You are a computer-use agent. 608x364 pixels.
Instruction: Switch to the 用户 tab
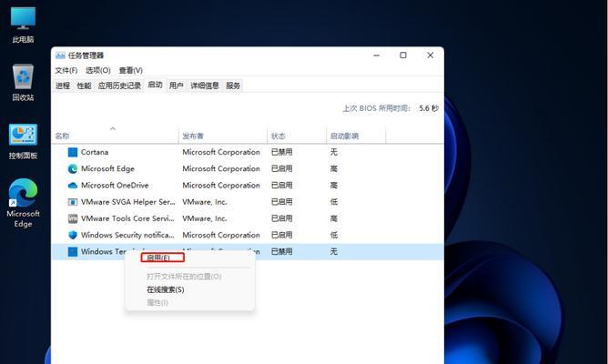[x=176, y=86]
